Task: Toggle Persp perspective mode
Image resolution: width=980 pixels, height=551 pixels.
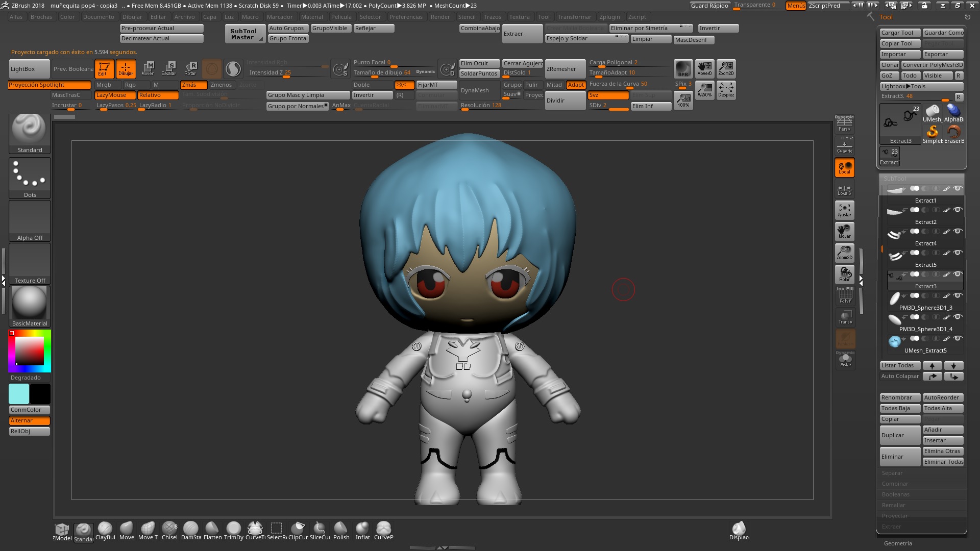Action: (845, 124)
